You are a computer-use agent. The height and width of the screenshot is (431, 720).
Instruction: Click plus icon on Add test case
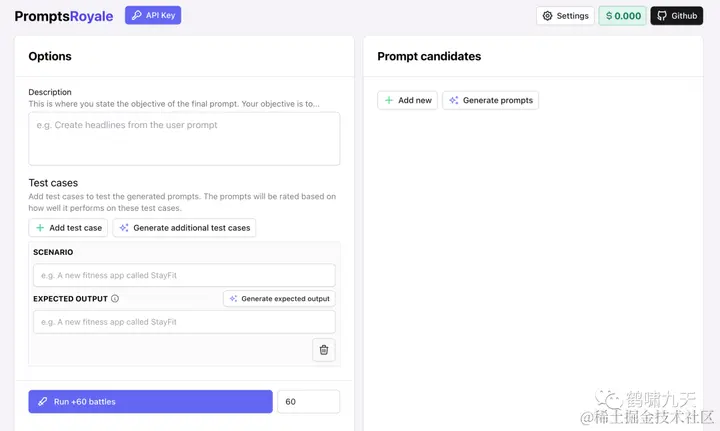(40, 228)
